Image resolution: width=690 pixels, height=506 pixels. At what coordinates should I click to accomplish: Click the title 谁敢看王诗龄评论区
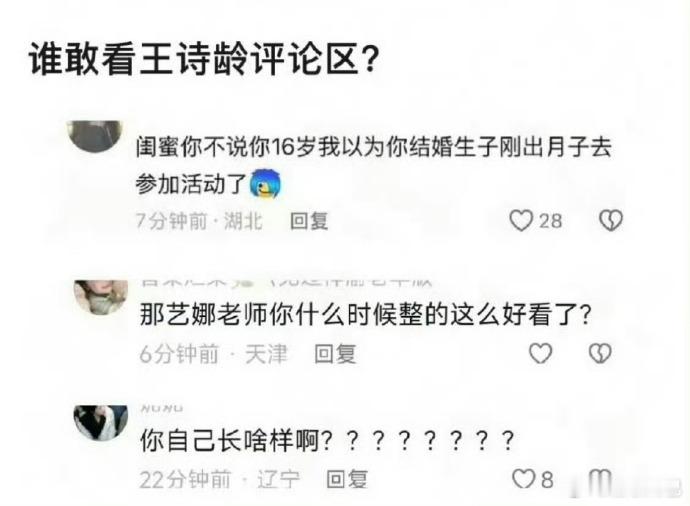pos(204,59)
